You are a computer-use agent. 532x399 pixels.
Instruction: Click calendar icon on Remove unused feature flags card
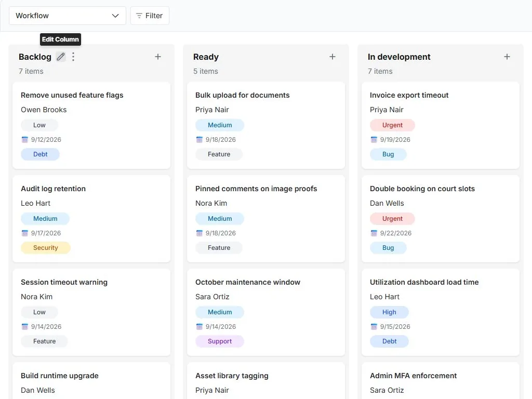tap(25, 139)
